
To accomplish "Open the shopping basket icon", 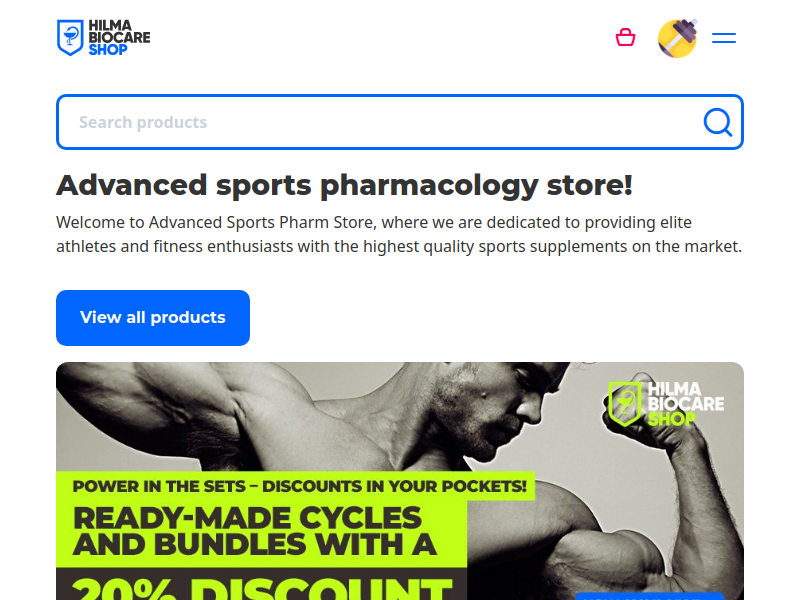I will click(x=625, y=38).
